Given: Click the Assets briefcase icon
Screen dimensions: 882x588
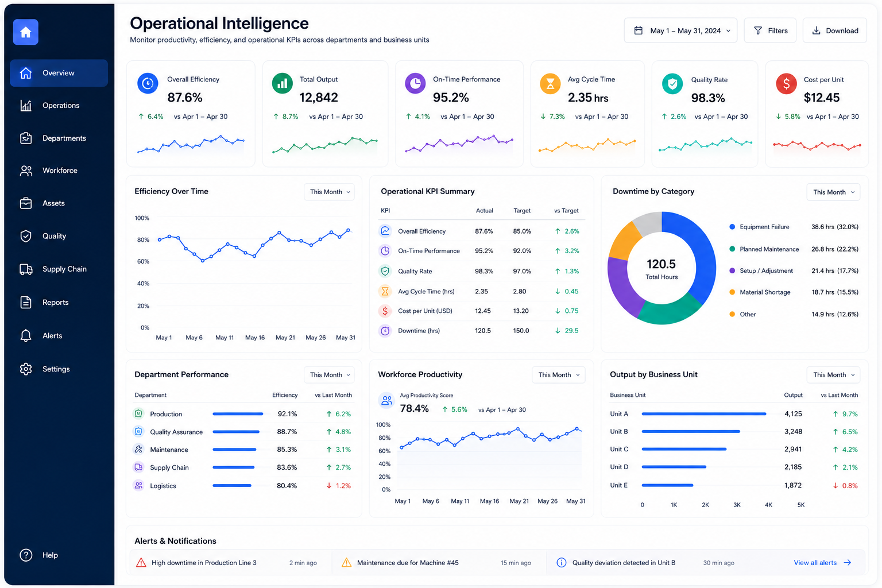Looking at the screenshot, I should (26, 203).
